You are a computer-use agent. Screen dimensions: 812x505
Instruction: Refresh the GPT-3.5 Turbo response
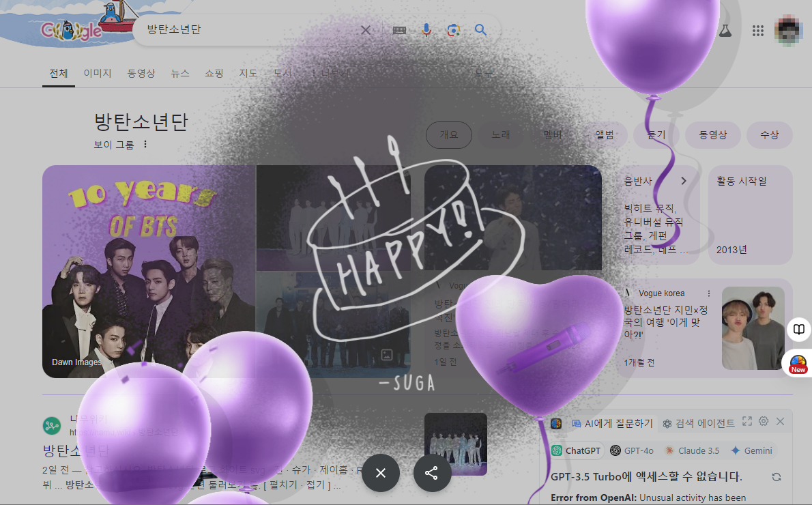[x=777, y=477]
